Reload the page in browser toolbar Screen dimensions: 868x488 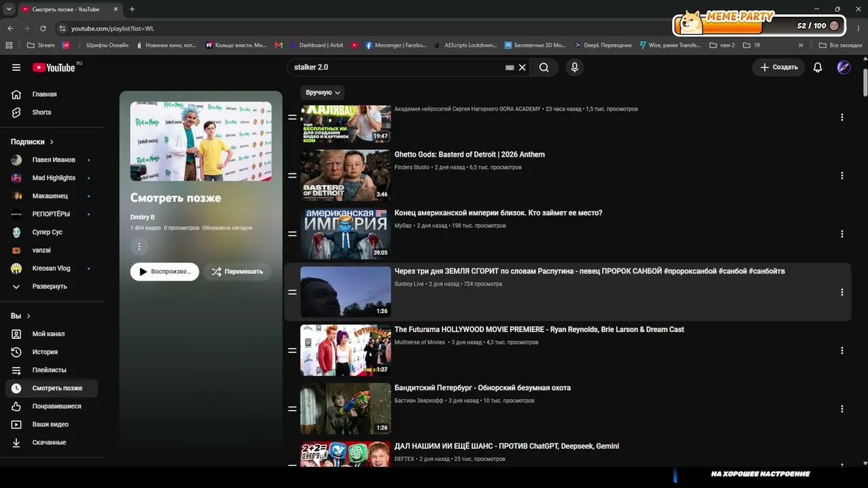pos(43,28)
